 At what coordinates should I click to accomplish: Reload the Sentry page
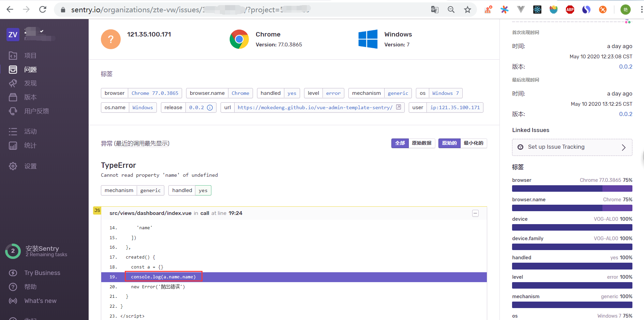43,10
